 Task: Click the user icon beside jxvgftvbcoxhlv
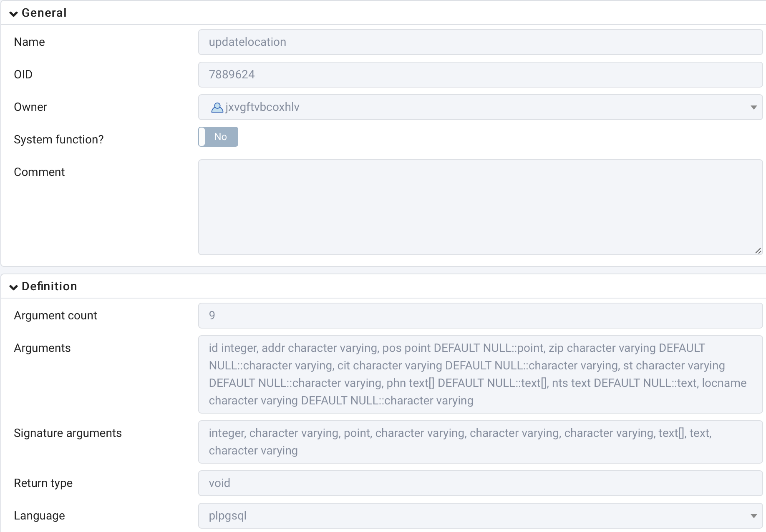coord(217,108)
